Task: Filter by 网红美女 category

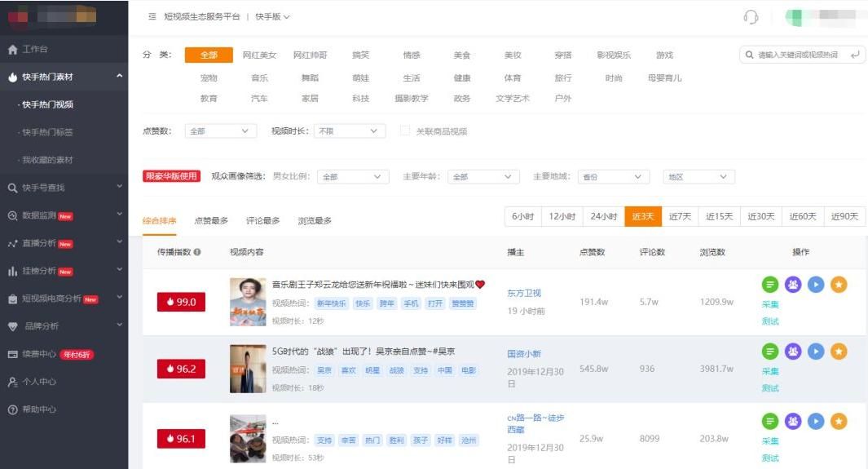Action: [259, 55]
